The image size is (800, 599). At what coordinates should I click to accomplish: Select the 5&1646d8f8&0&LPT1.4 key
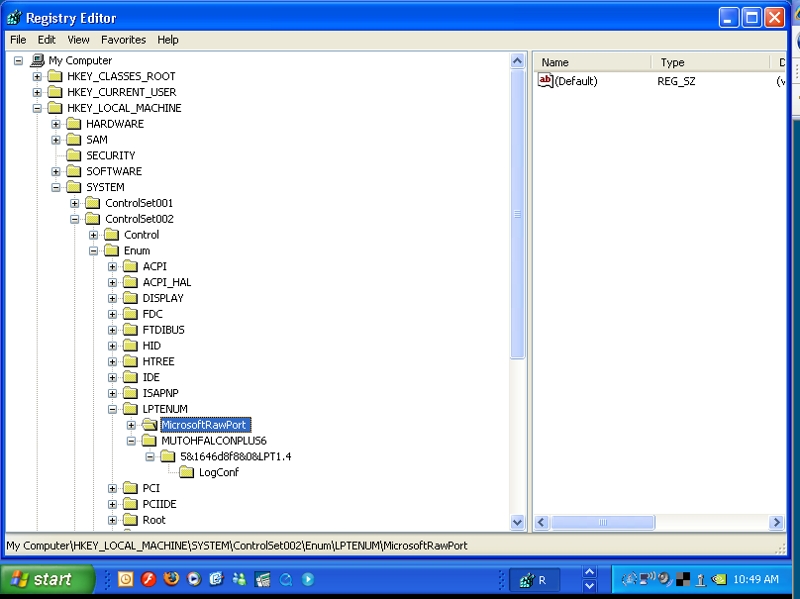tap(236, 457)
